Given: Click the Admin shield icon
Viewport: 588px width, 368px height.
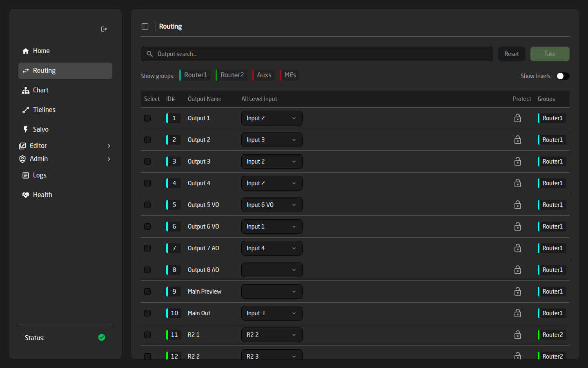Looking at the screenshot, I should 22,159.
